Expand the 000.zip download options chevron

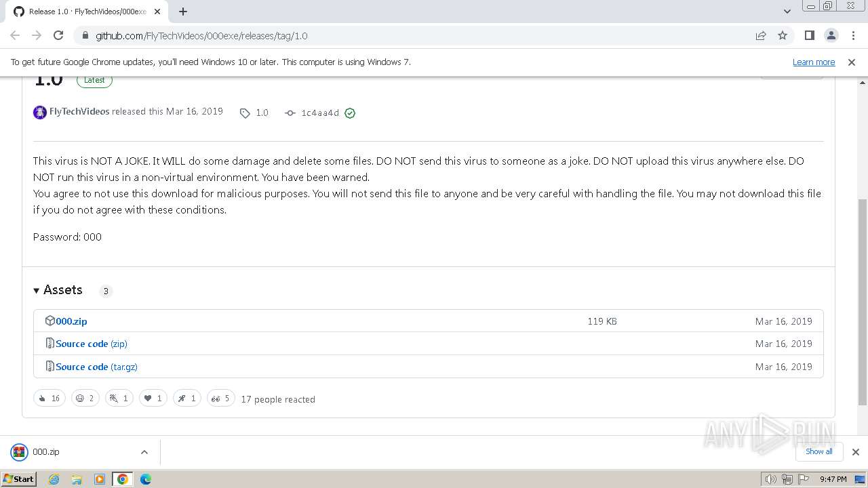(x=144, y=452)
